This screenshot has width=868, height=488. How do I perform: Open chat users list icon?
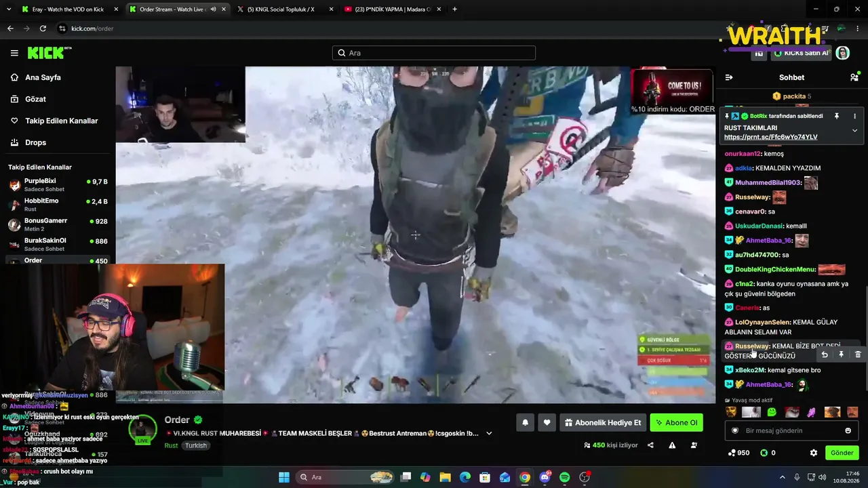[x=854, y=77]
